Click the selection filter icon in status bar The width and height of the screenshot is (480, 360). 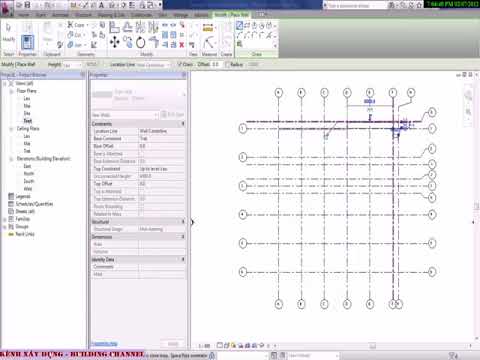coord(453,356)
